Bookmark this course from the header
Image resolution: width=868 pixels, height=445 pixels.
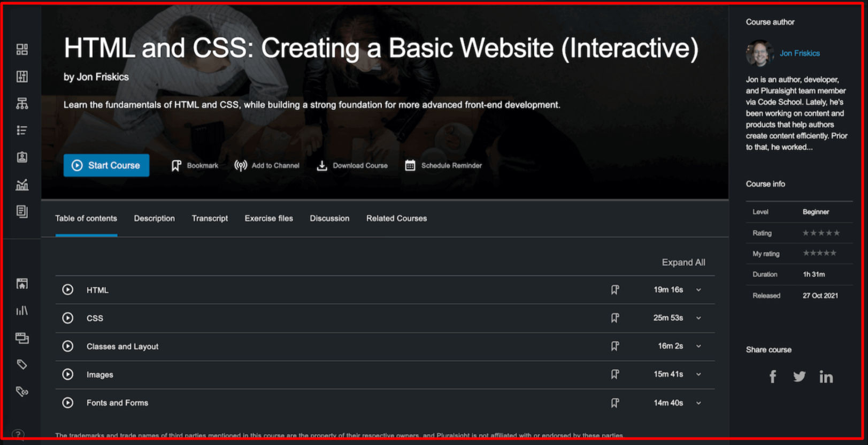tap(195, 166)
